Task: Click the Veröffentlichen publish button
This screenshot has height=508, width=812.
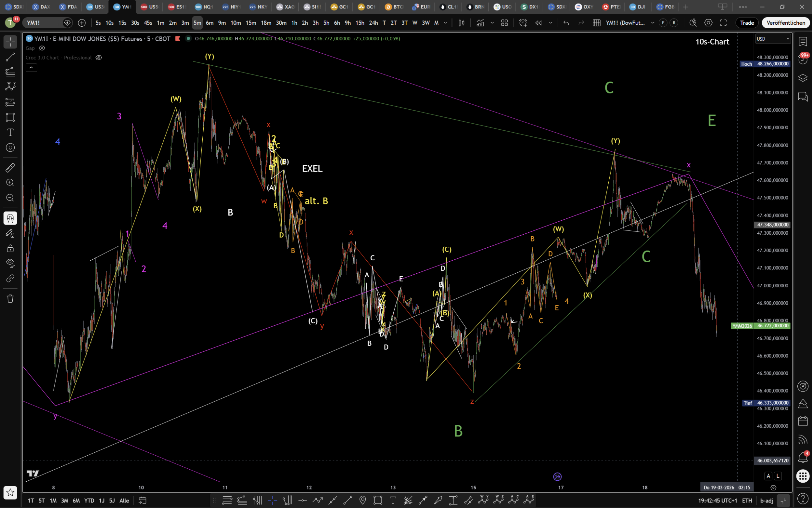Action: [785, 23]
